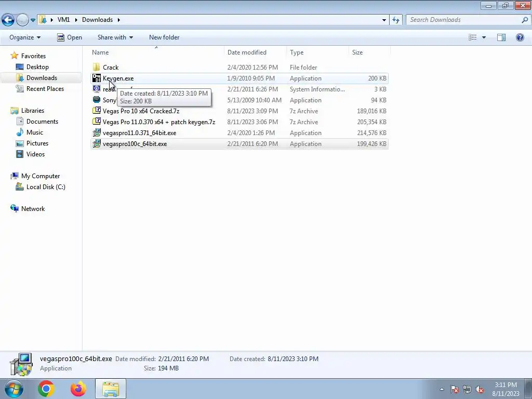Select the Crack folder icon

tap(97, 67)
